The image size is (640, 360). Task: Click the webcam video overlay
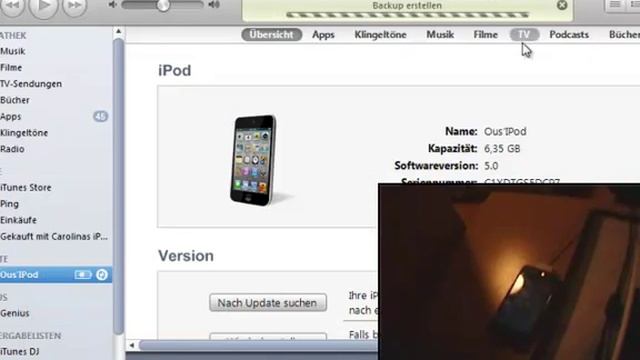tap(509, 272)
